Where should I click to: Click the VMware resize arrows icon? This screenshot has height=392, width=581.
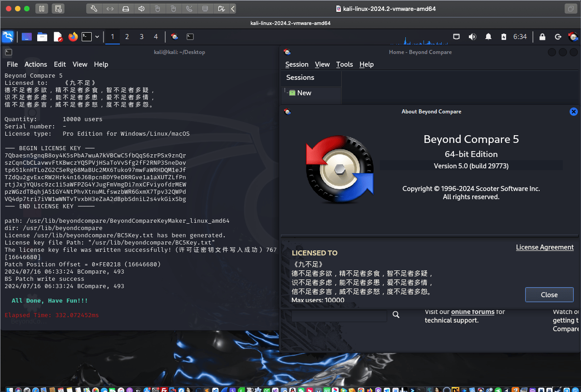click(x=110, y=9)
